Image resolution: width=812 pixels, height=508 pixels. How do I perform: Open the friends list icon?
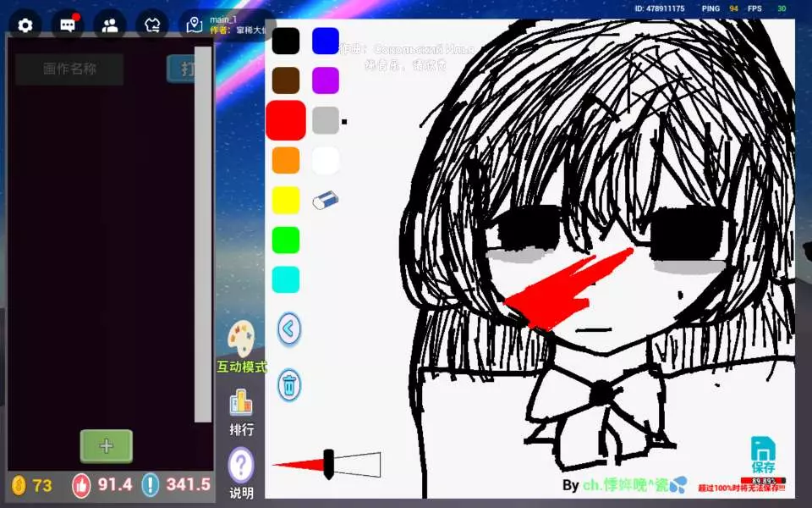click(110, 25)
